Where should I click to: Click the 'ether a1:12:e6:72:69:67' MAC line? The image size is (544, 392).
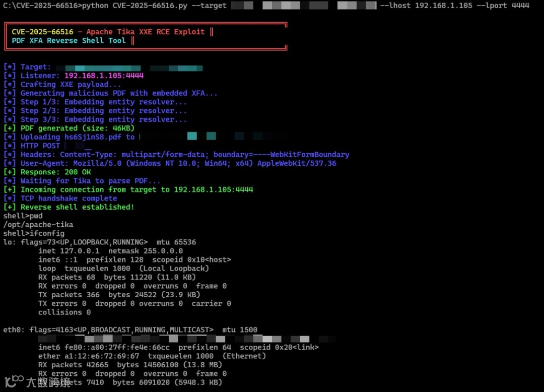pyautogui.click(x=152, y=356)
